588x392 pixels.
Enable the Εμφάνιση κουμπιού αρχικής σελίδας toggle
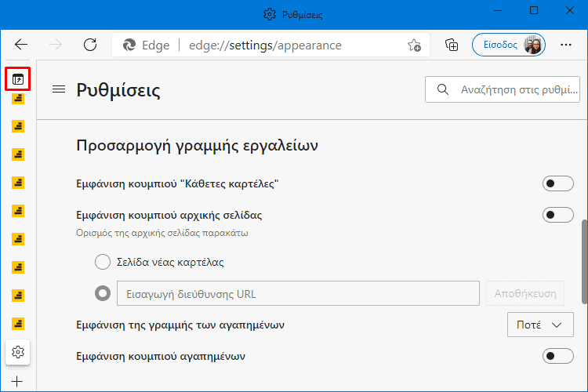coord(557,215)
